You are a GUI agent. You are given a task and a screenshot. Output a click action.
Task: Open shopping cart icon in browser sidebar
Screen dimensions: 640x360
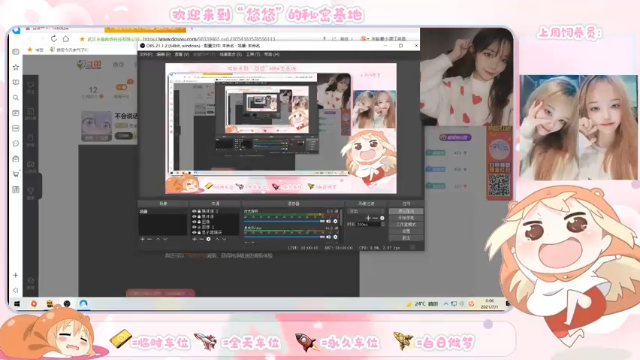pyautogui.click(x=16, y=174)
